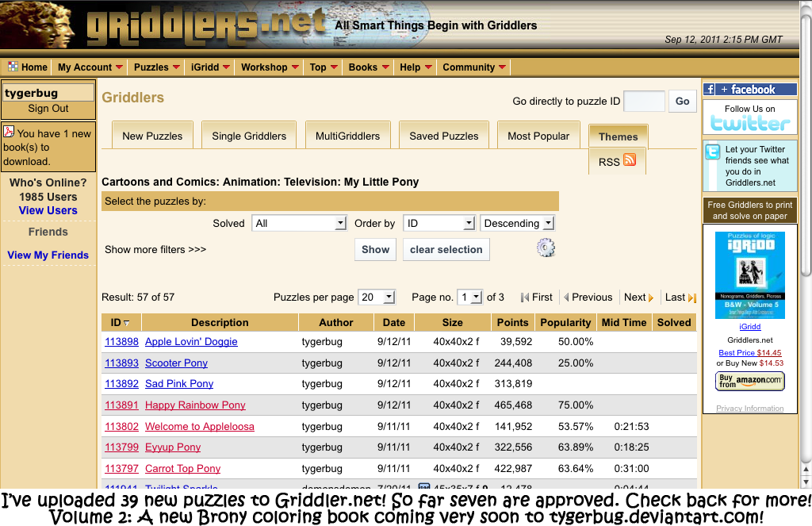
Task: Switch to the Saved Puzzles tab
Action: coord(444,136)
